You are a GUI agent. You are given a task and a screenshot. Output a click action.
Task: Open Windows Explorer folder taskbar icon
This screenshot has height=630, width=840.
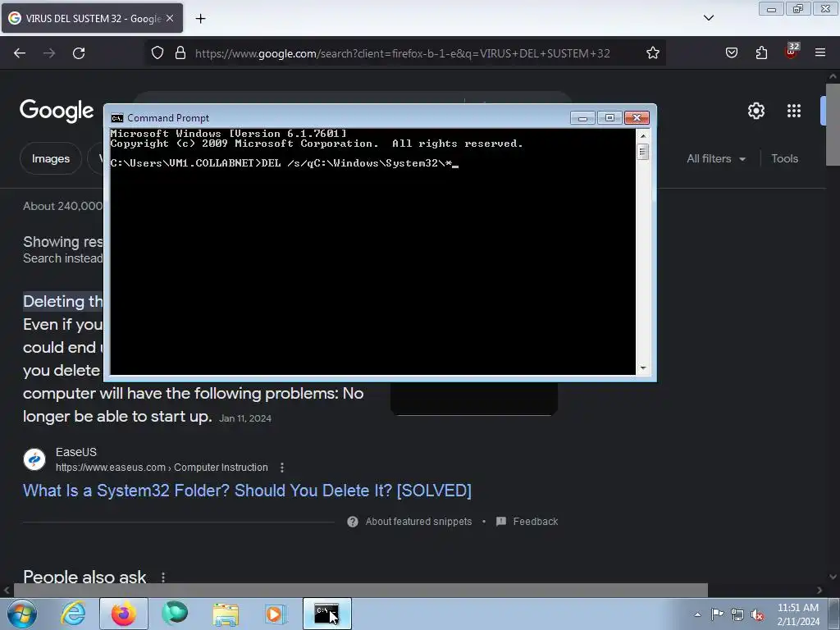(x=226, y=614)
